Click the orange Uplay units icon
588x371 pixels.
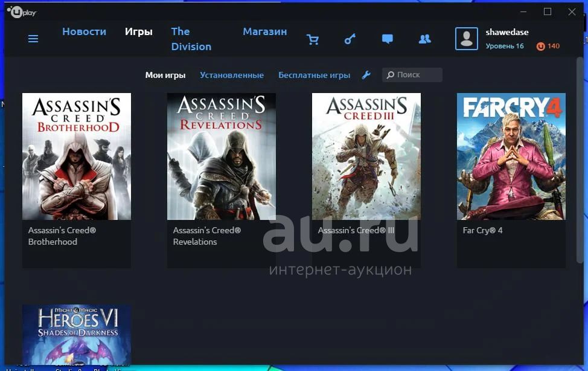pos(540,46)
